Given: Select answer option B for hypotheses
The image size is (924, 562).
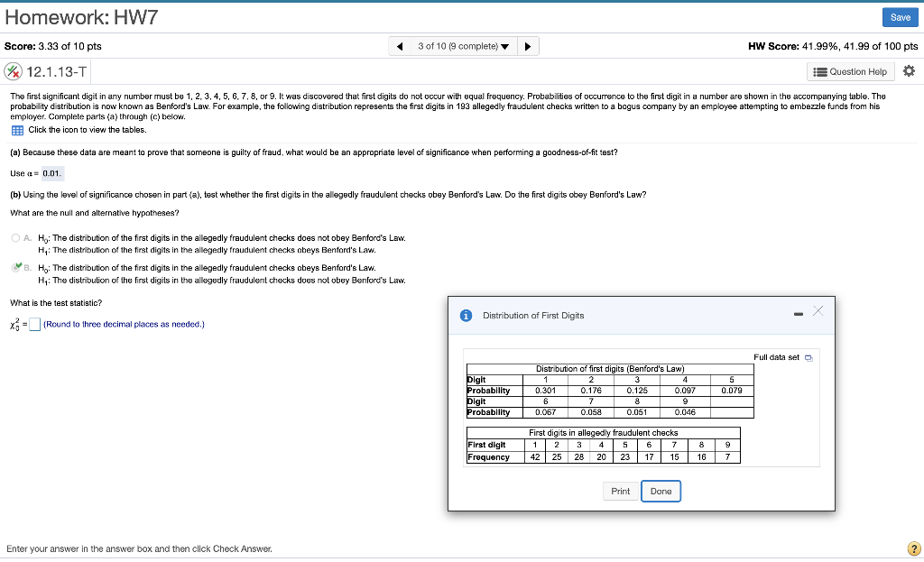Looking at the screenshot, I should pos(16,267).
